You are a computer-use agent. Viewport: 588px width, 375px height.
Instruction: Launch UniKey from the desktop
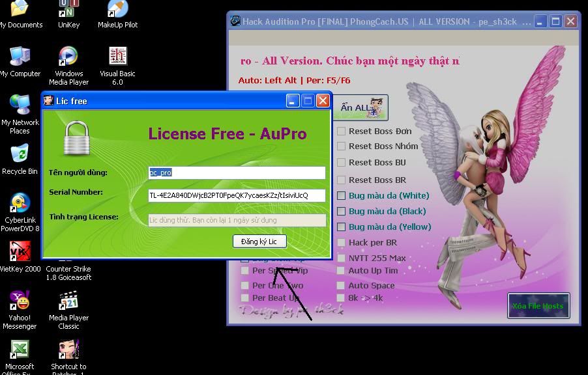pos(68,9)
